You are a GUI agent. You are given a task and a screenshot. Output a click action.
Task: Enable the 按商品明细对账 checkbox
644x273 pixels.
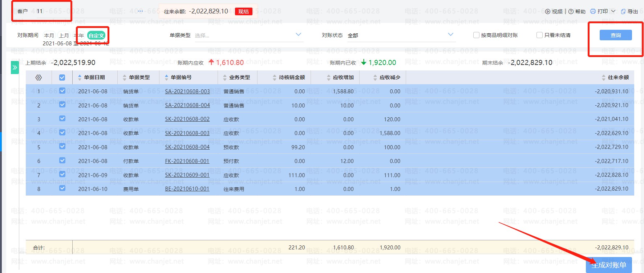pyautogui.click(x=476, y=35)
